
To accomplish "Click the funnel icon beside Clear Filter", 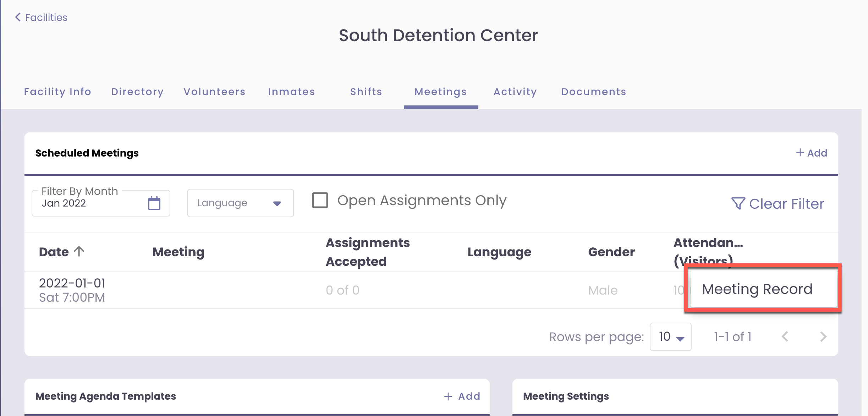I will click(738, 203).
